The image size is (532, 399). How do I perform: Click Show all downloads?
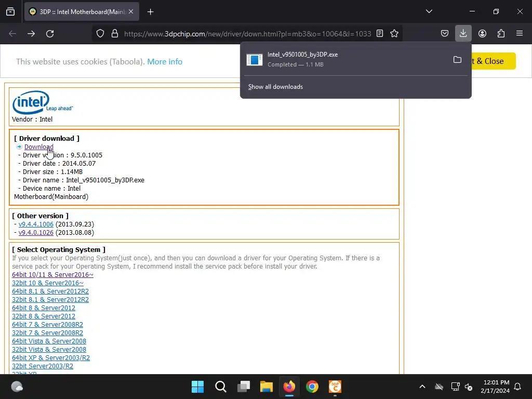point(275,87)
